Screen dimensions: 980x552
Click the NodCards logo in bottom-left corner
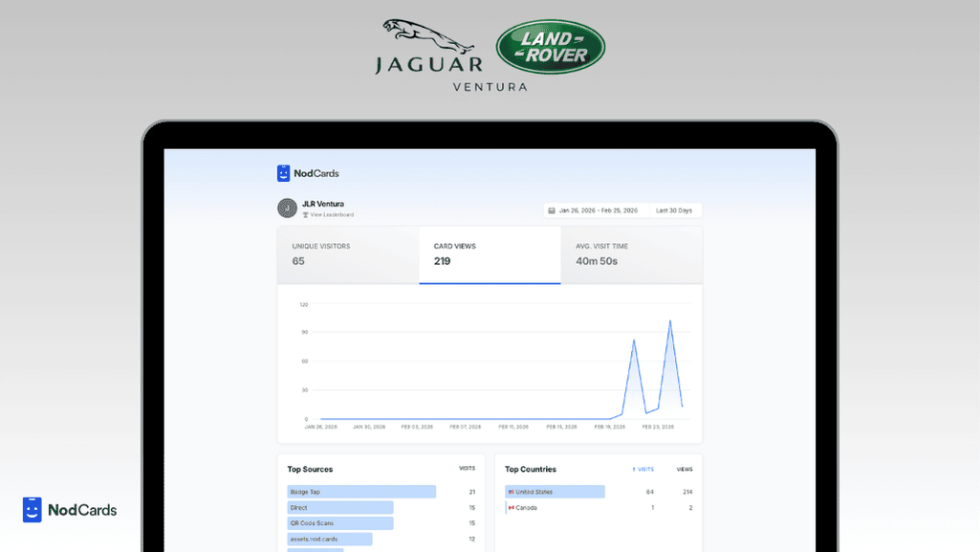coord(70,510)
